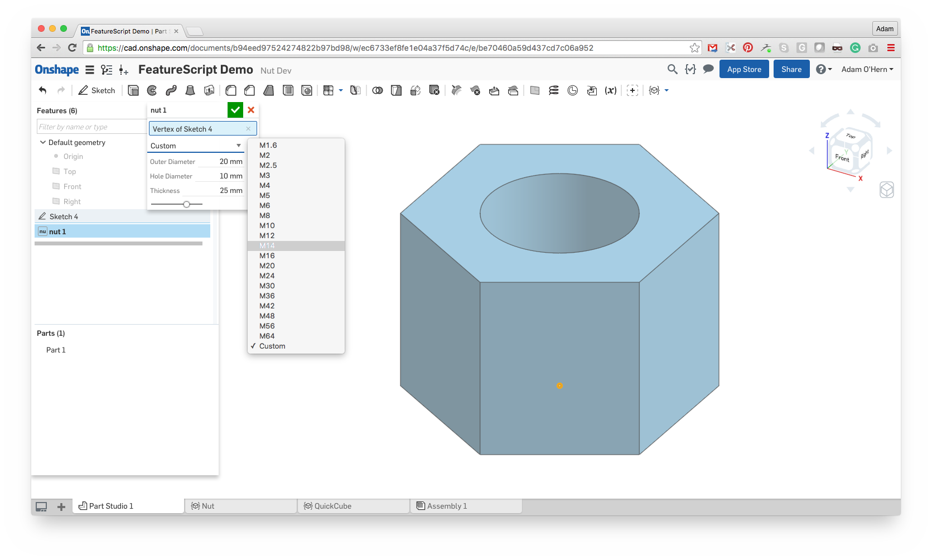Image resolution: width=932 pixels, height=560 pixels.
Task: Open the Shell tool
Action: tap(288, 90)
